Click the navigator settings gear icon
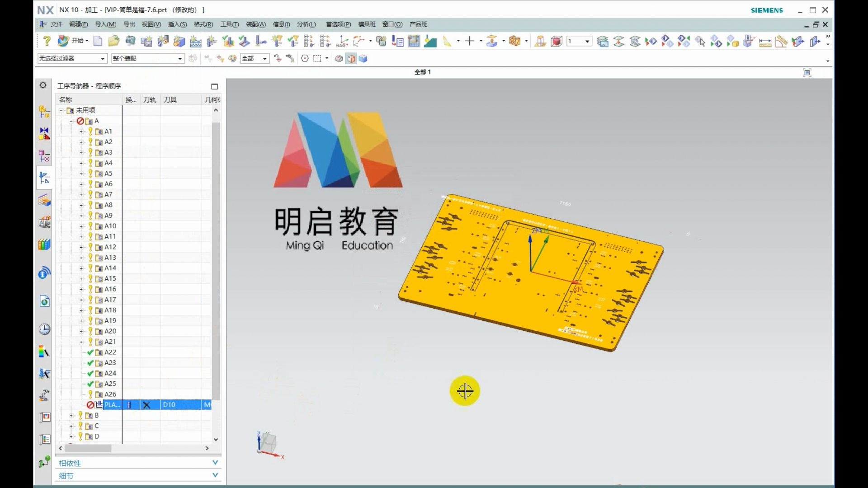 (x=43, y=85)
